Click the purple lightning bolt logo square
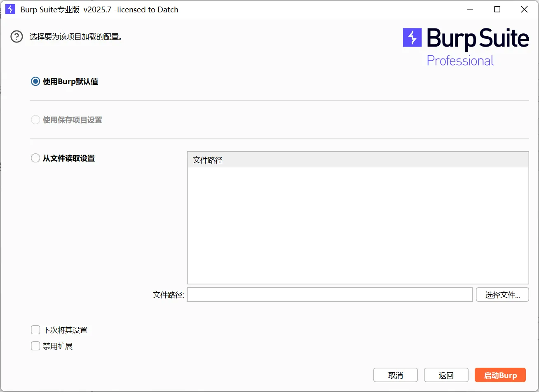Viewport: 539px width, 392px height. tap(412, 38)
